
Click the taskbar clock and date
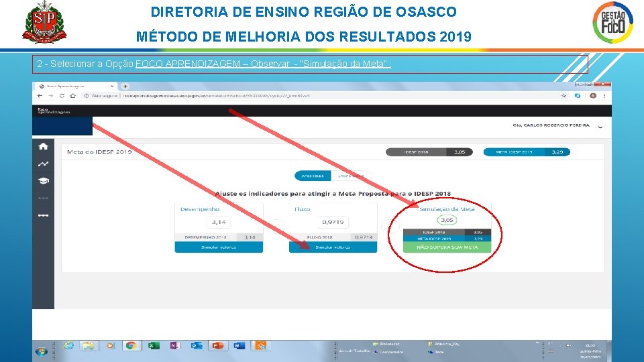pos(590,351)
